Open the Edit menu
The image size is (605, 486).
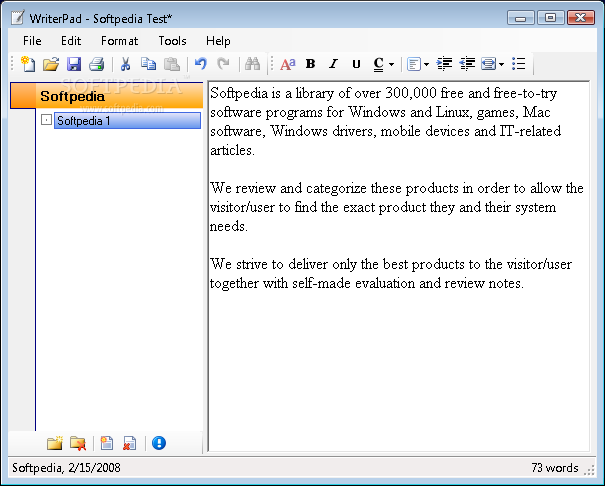[71, 41]
